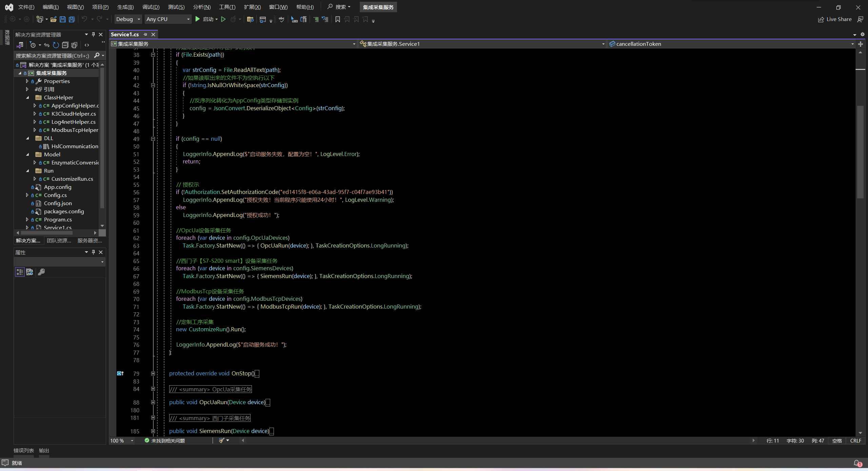Open the 集成采集服务 project scope dropdown
The height and width of the screenshot is (471, 868).
pos(234,44)
